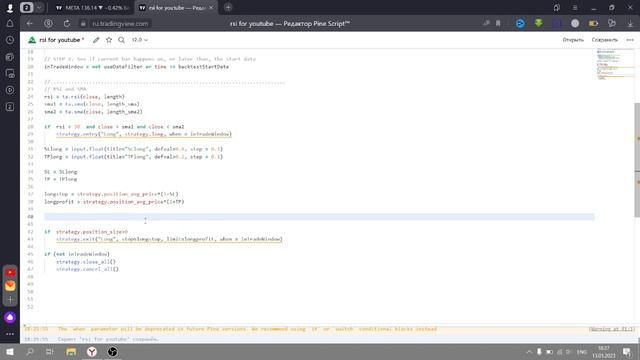Click the orange 'when' deprecation warning message

(x=247, y=329)
